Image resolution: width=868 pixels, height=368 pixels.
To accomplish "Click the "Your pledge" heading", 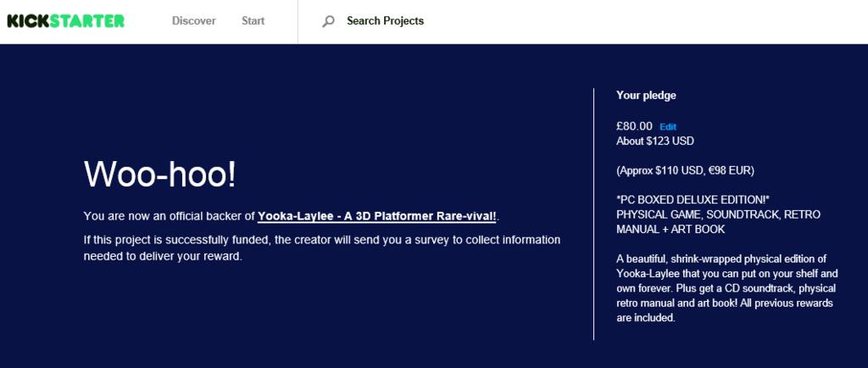I will point(646,95).
